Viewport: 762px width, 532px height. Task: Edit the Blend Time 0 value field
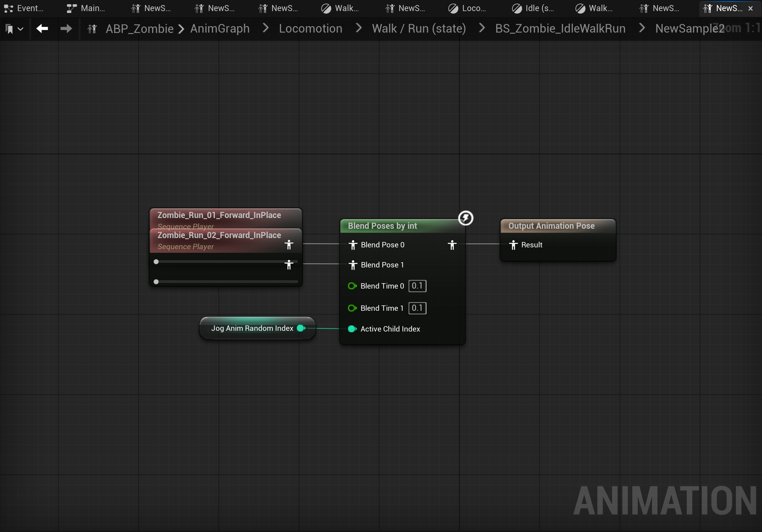pos(417,286)
